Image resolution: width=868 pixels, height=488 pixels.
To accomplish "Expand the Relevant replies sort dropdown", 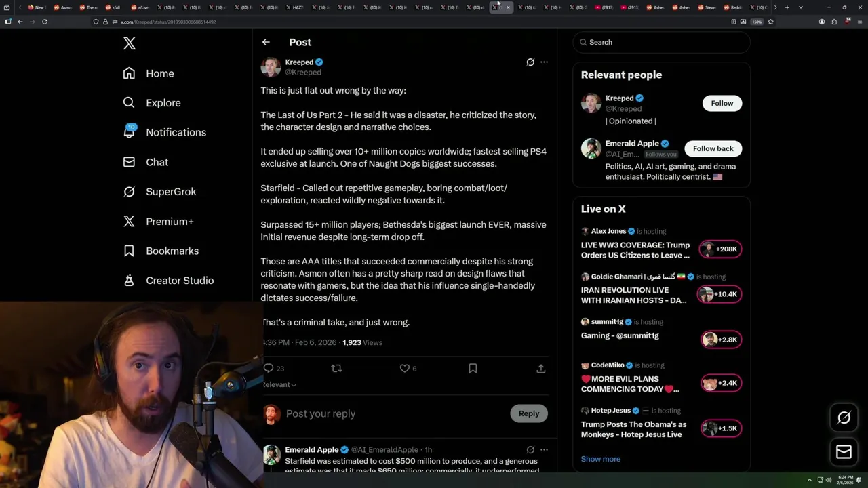I will 279,384.
